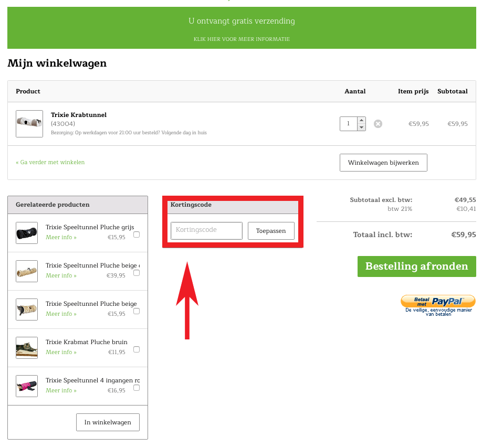Viewport: 482px width, 448px height.
Task: Open 'Meer info' for the €15,95 Speeltunnel beige
Action: pyautogui.click(x=61, y=314)
